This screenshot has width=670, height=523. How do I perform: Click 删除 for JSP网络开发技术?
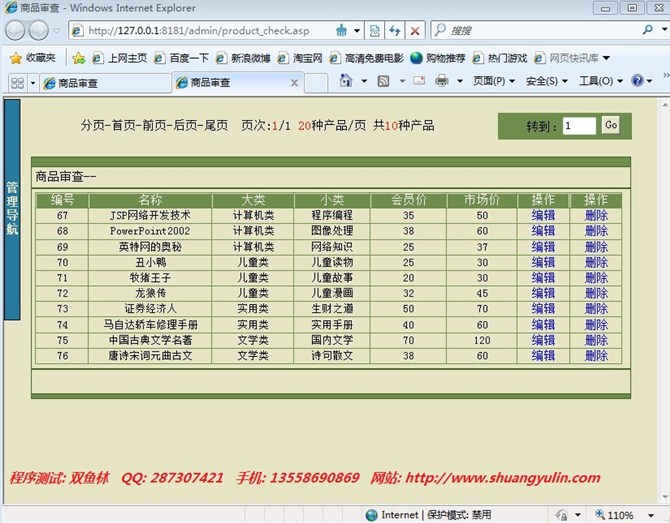click(x=596, y=215)
